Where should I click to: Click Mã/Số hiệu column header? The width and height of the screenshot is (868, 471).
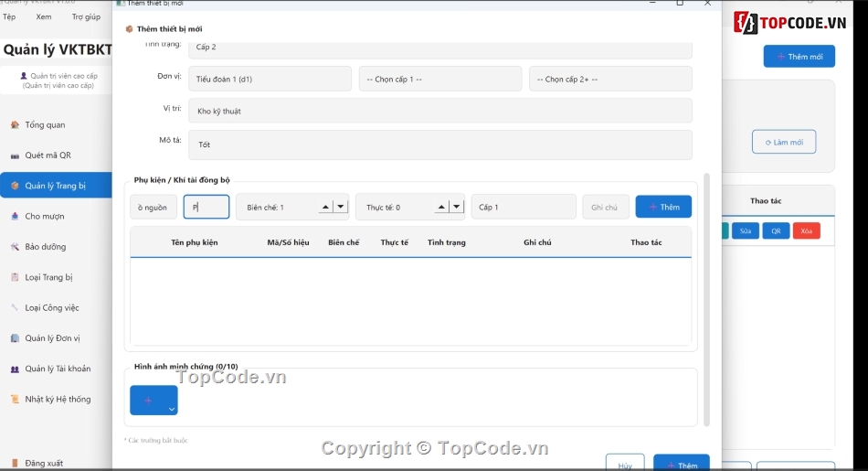(x=288, y=242)
